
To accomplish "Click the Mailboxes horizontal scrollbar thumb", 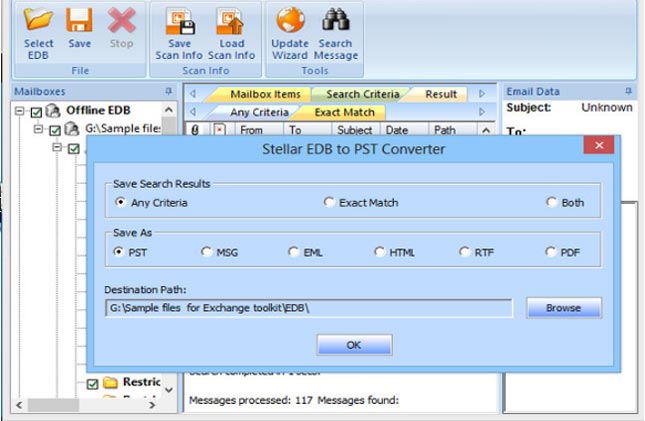I will click(x=53, y=405).
